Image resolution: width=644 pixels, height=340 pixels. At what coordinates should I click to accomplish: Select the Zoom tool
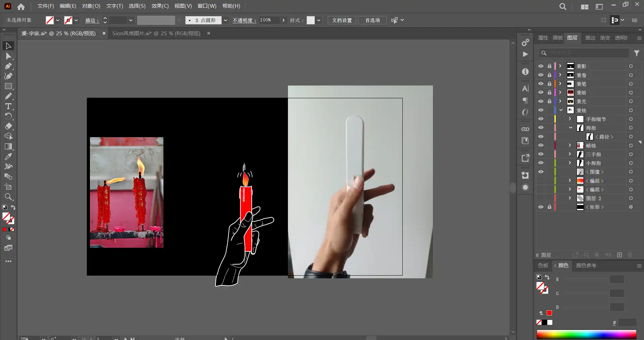point(8,197)
